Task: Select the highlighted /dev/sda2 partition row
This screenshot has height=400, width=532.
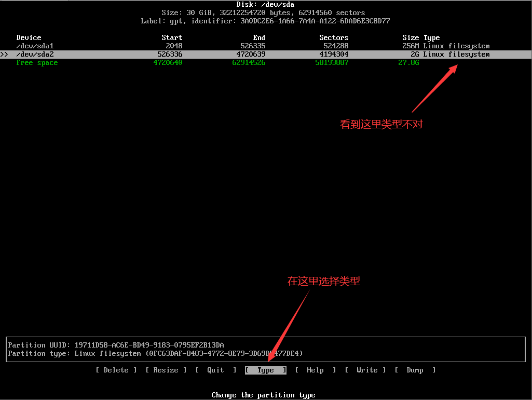Action: coord(266,55)
